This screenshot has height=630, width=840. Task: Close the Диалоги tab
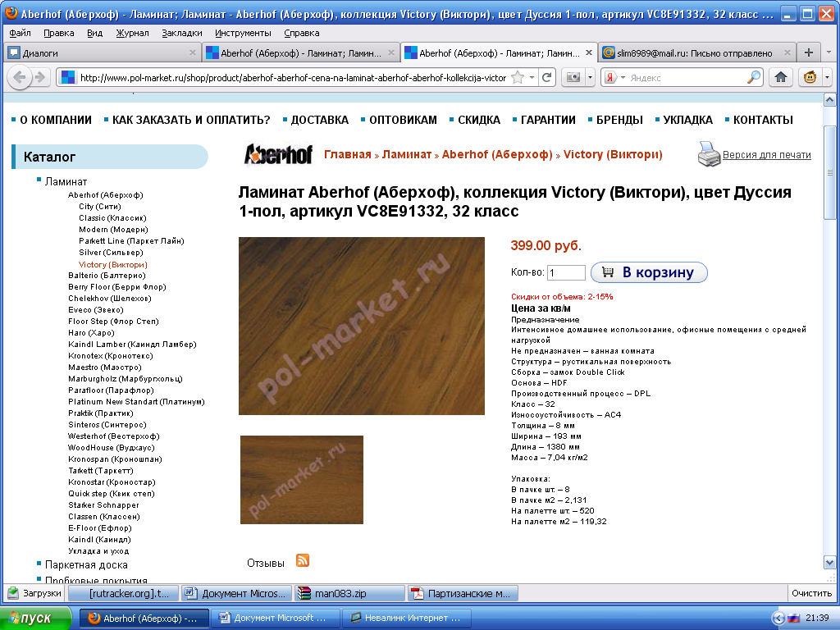(x=193, y=52)
